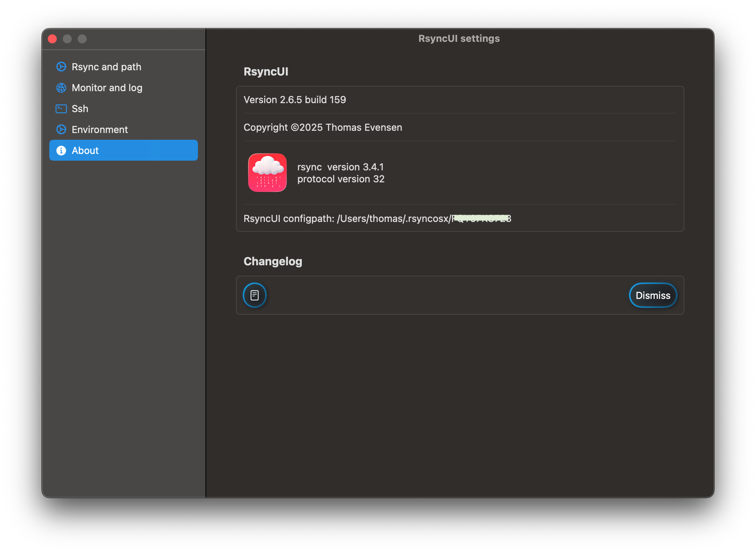Image resolution: width=756 pixels, height=553 pixels.
Task: Click the protocol version 32 text
Action: tap(341, 179)
